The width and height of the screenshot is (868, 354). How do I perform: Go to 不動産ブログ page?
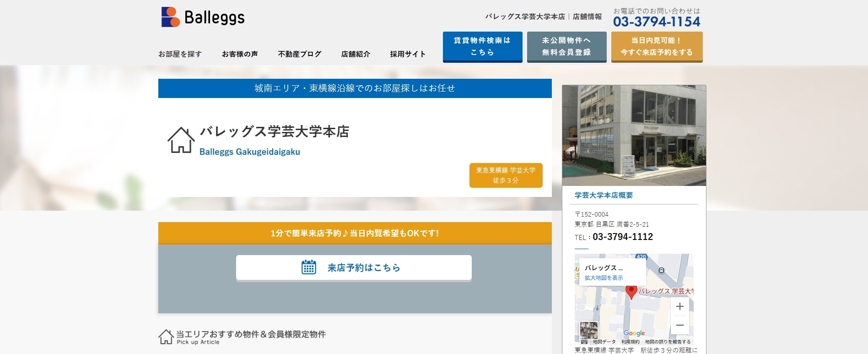pos(300,54)
